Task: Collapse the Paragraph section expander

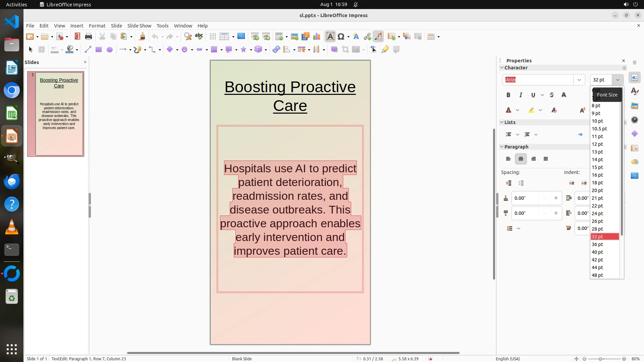Action: (x=502, y=147)
